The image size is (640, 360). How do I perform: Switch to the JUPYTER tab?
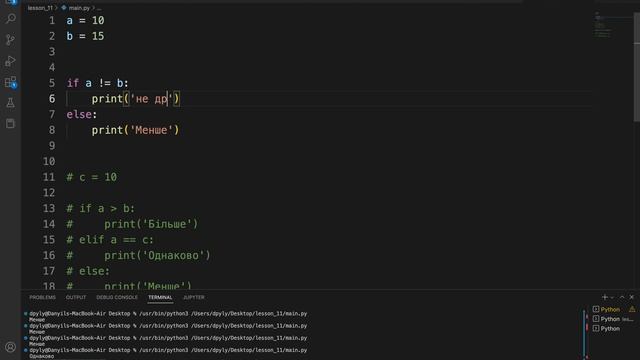193,297
